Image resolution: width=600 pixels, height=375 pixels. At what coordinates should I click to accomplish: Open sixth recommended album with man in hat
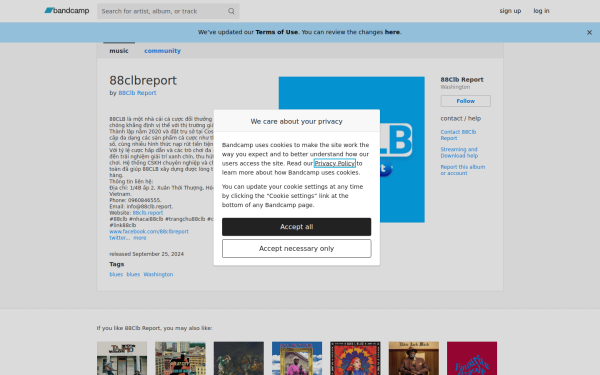(414, 358)
